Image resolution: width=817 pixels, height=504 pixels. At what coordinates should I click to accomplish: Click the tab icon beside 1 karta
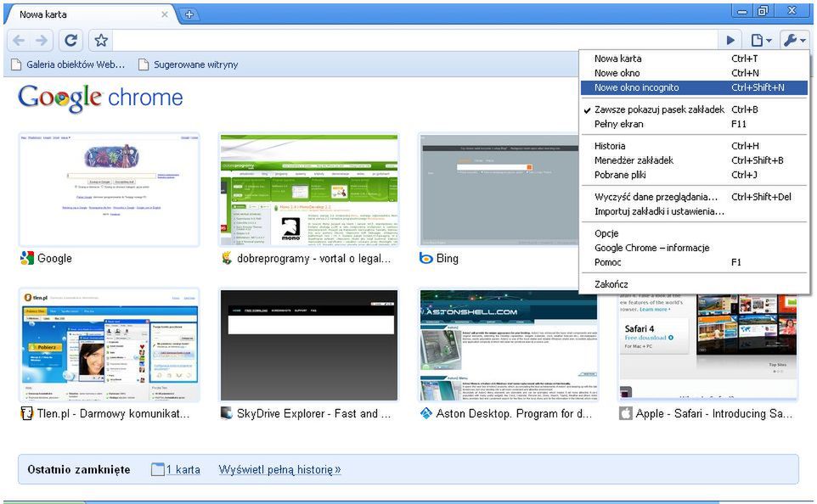point(158,470)
